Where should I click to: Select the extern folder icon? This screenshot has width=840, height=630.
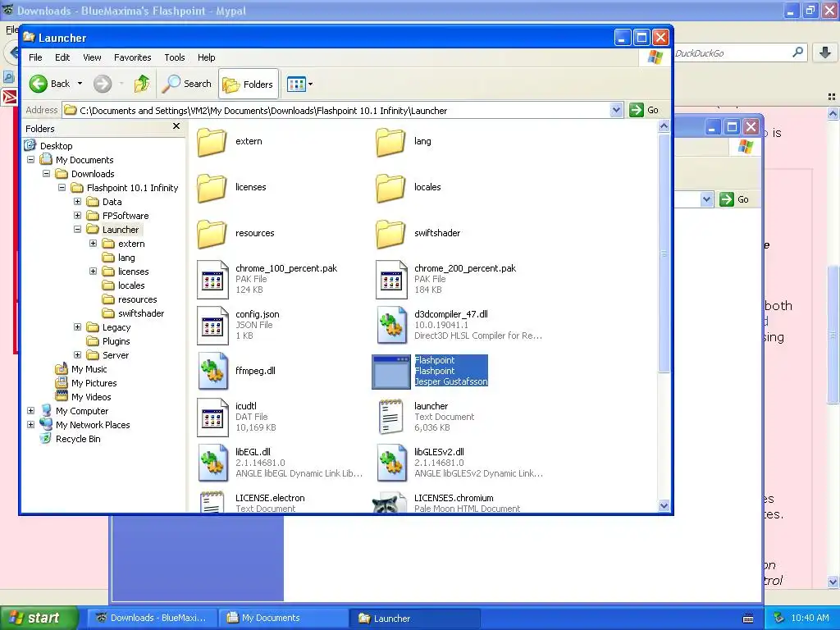point(212,141)
